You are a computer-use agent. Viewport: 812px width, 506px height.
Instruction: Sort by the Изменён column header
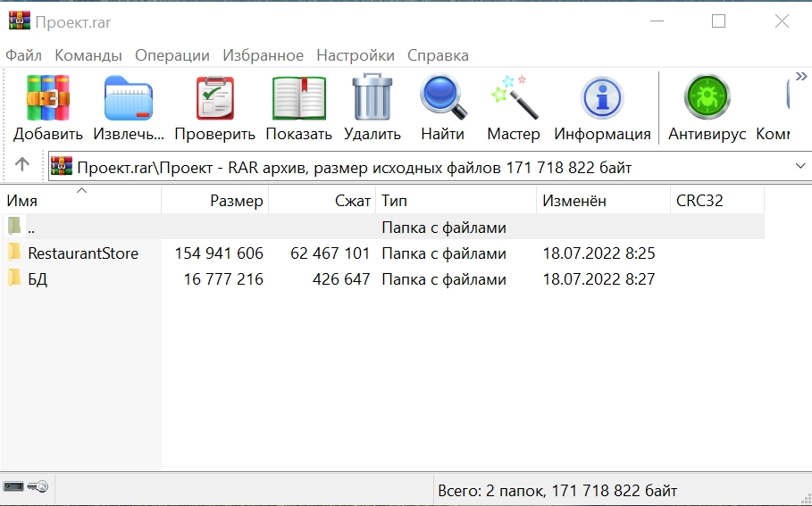[x=573, y=201]
